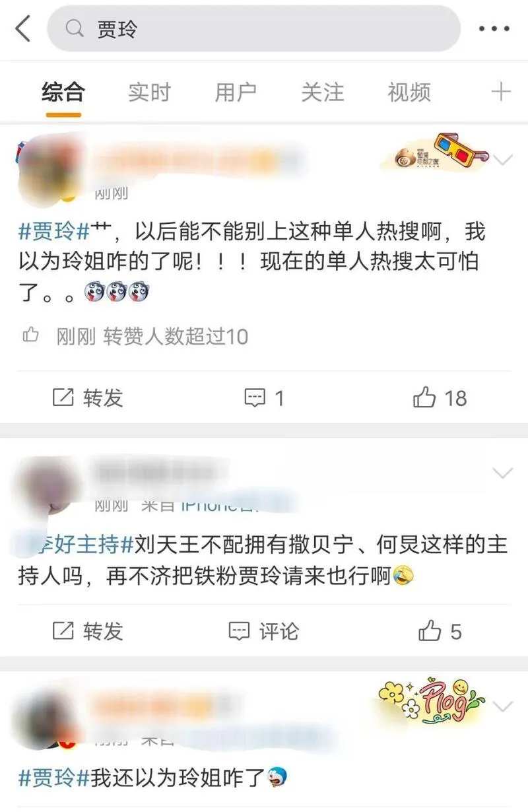
Task: Click the magnifier icon in search bar
Action: [x=76, y=28]
